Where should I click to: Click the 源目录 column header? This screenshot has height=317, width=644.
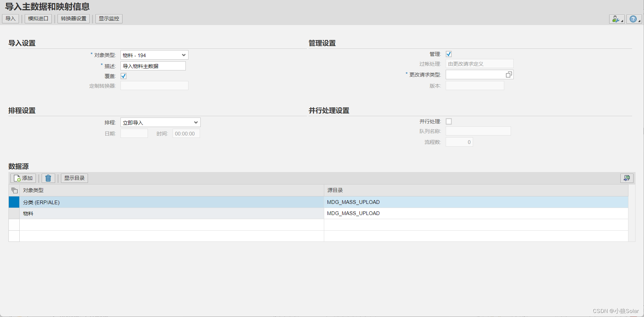476,190
